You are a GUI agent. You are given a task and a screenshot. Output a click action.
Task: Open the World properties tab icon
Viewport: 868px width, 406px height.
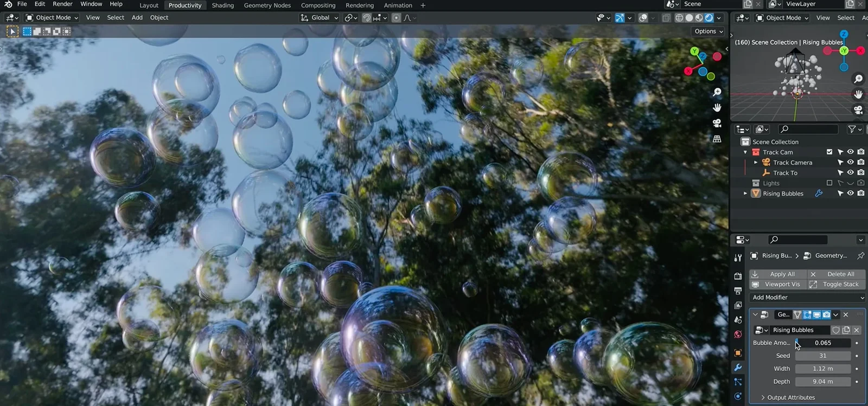point(738,334)
